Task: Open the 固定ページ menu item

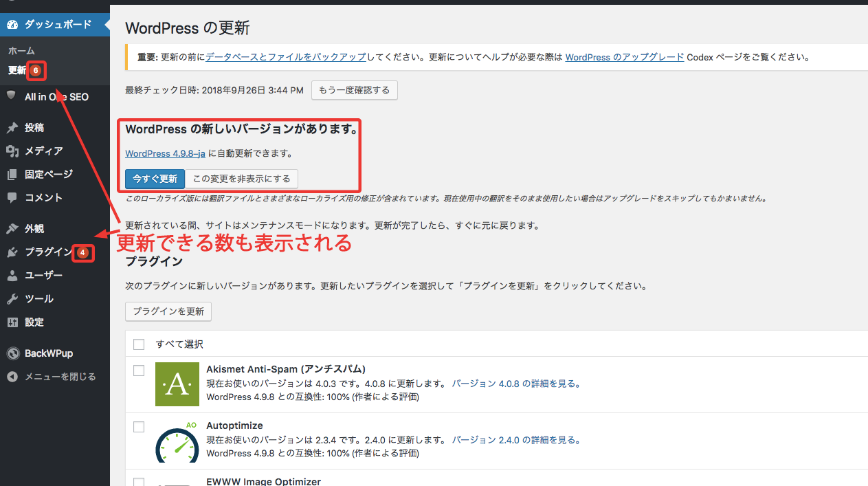Action: [48, 174]
